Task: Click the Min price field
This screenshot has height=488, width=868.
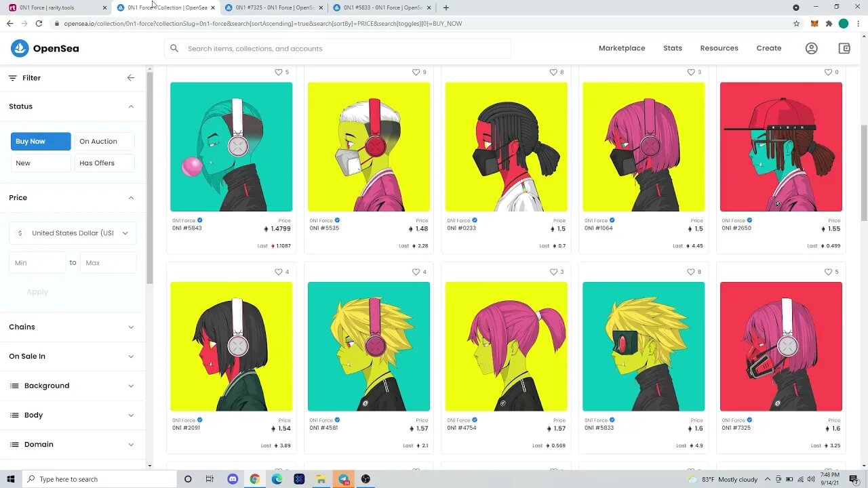Action: coord(37,262)
